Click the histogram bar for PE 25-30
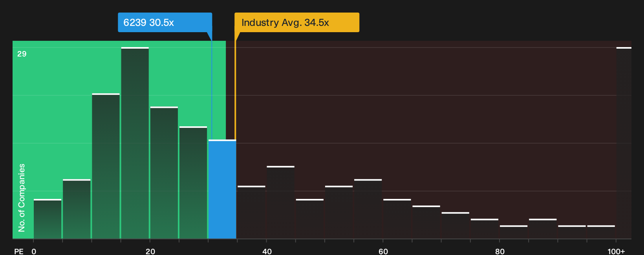This screenshot has height=255, width=644. pos(193,182)
